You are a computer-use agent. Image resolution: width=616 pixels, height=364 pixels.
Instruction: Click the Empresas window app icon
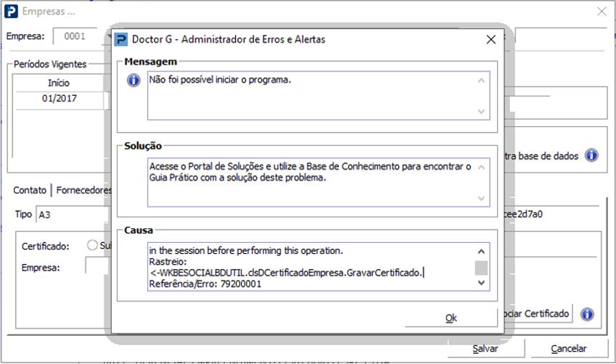11,12
